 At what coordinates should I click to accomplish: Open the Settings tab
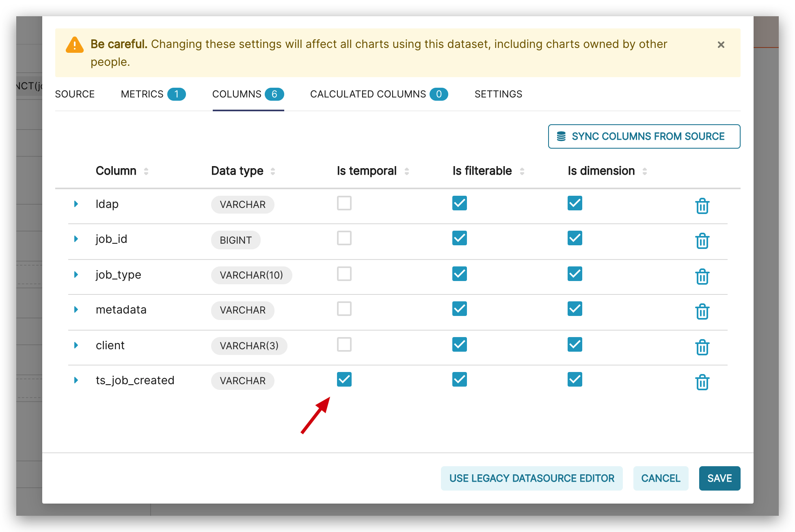498,94
